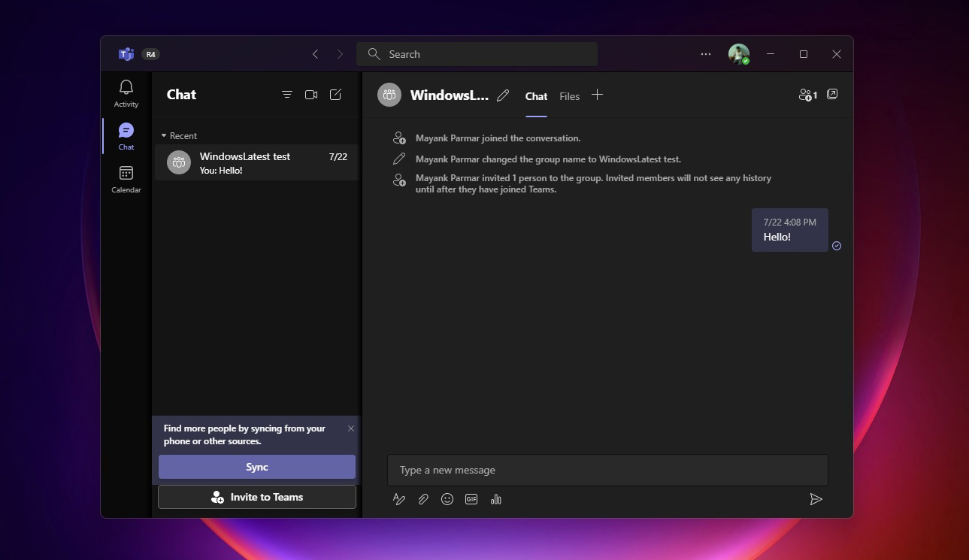The image size is (969, 560).
Task: Click the group name changed system message
Action: 548,159
